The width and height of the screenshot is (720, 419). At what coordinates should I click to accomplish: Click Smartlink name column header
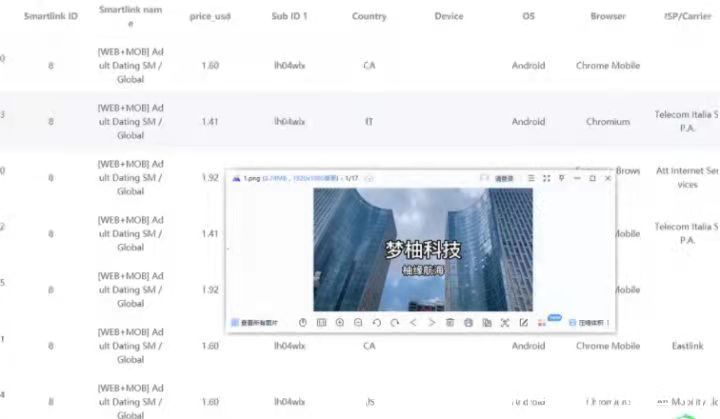click(130, 16)
